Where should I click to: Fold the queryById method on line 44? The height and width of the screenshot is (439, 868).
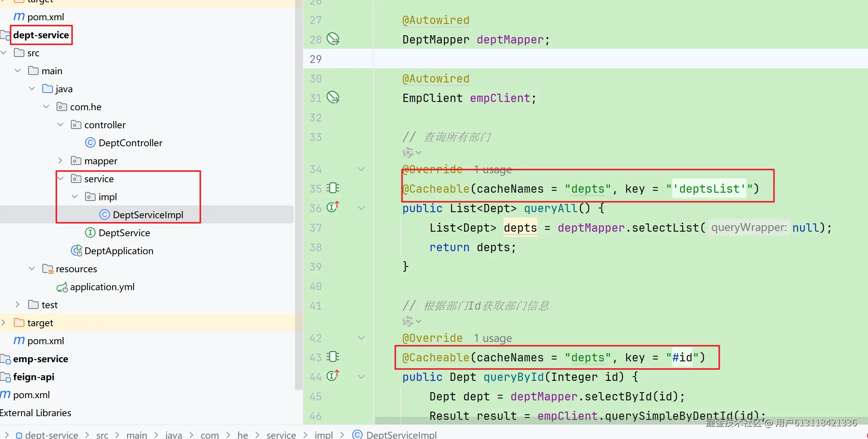click(361, 377)
